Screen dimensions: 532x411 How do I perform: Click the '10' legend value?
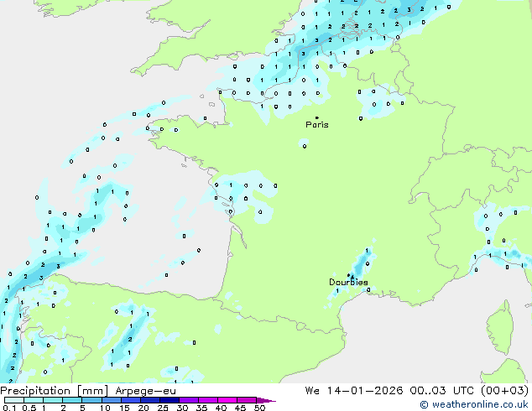click(105, 408)
